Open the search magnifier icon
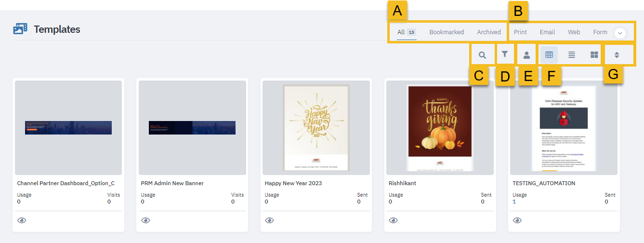Screen dimensions: 644x243 coord(482,55)
